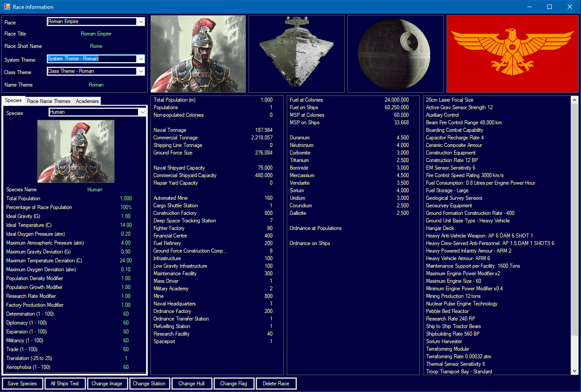Click Ordnance on Ships label
Screen dimensions: 581x392
310,243
